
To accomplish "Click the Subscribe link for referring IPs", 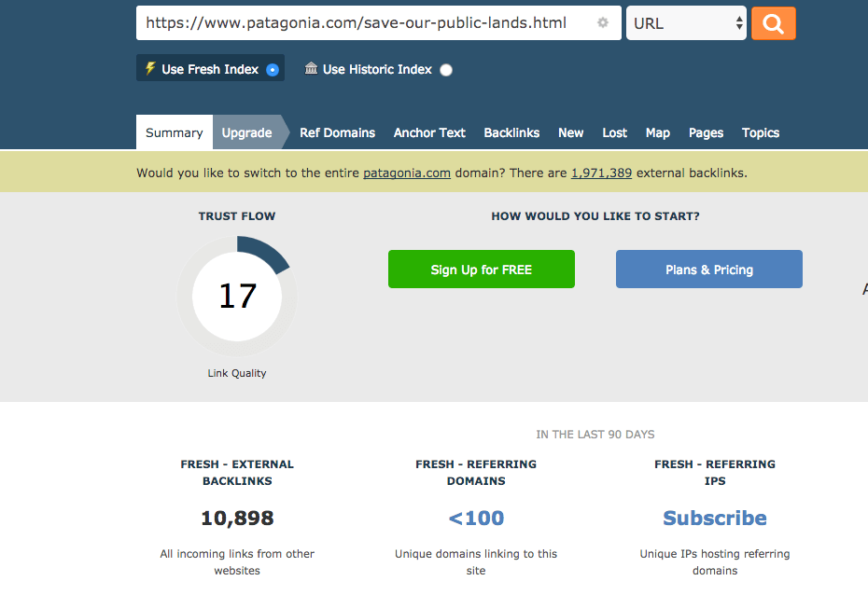I will coord(715,519).
